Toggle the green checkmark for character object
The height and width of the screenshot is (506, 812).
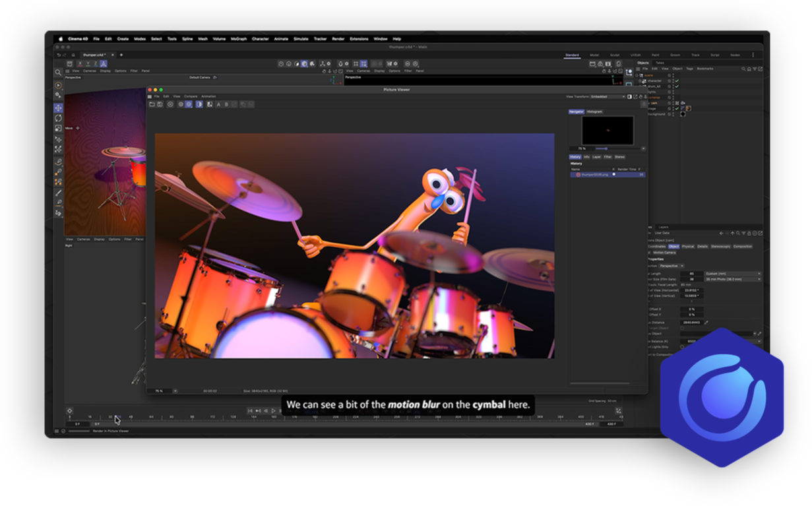click(x=677, y=81)
